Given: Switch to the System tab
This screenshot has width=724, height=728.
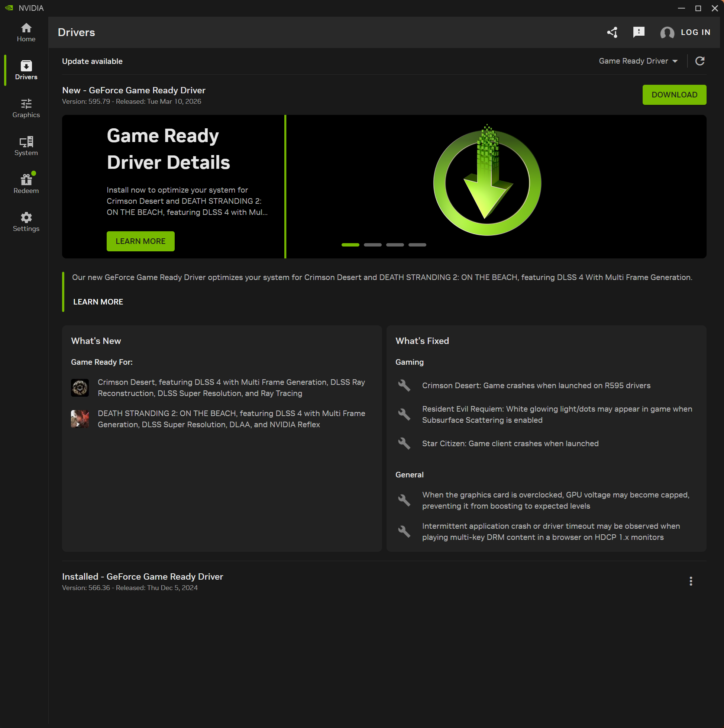Looking at the screenshot, I should [26, 146].
